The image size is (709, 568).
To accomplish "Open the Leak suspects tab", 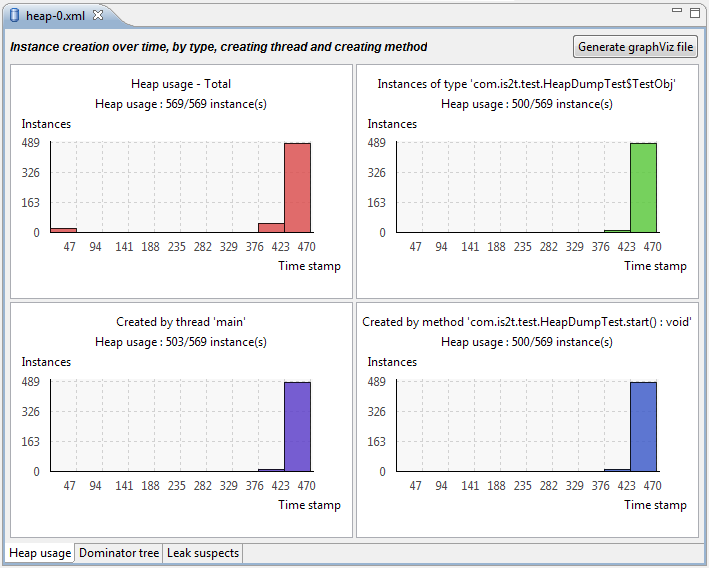I will tap(203, 553).
